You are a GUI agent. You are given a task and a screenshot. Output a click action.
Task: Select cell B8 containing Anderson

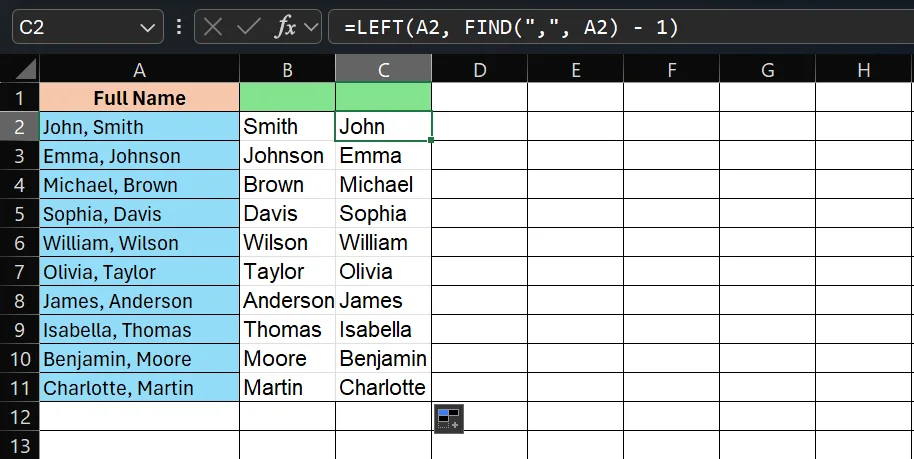[287, 300]
